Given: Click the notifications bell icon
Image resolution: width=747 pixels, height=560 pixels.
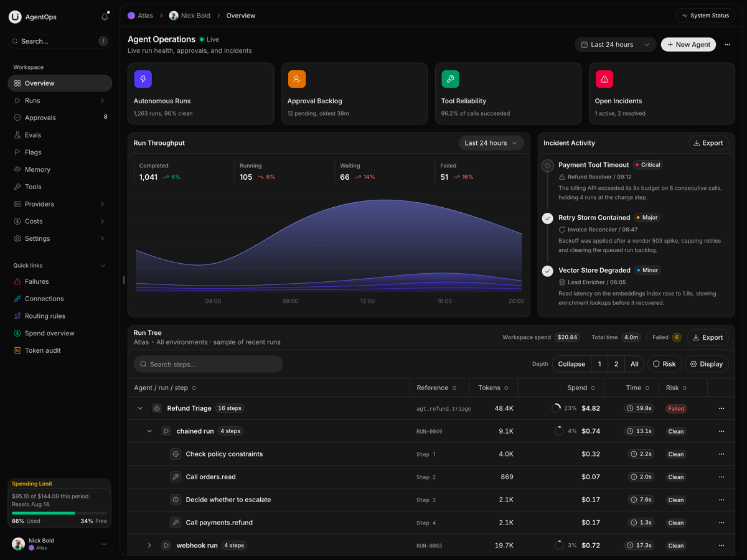Looking at the screenshot, I should pyautogui.click(x=105, y=17).
